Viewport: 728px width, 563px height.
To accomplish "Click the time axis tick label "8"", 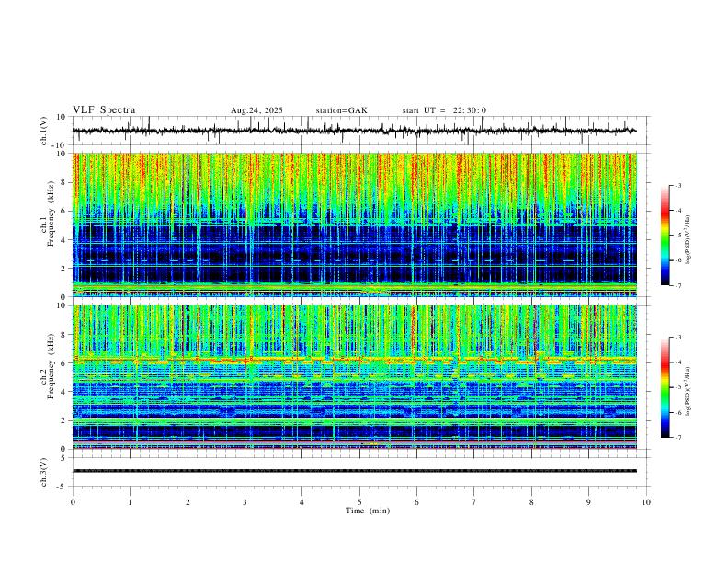I will 531,502.
